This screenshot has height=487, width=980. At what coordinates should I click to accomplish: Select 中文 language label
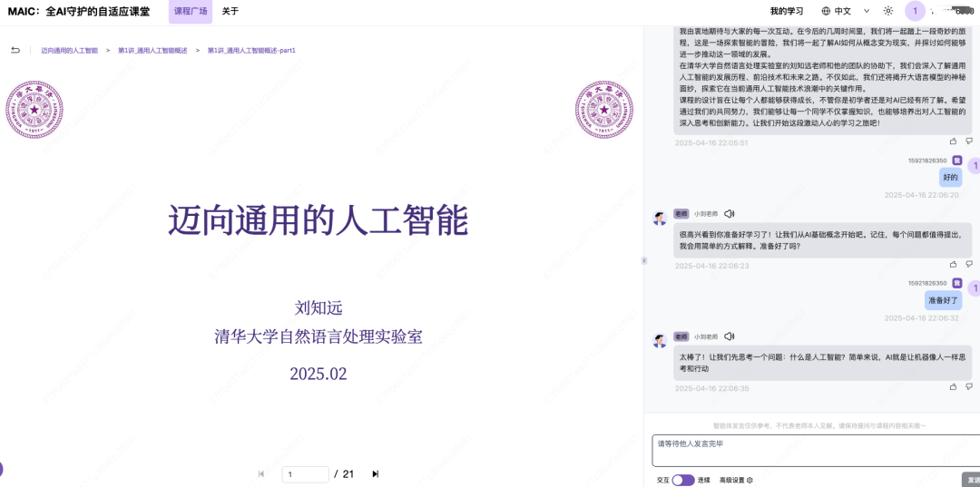[842, 11]
